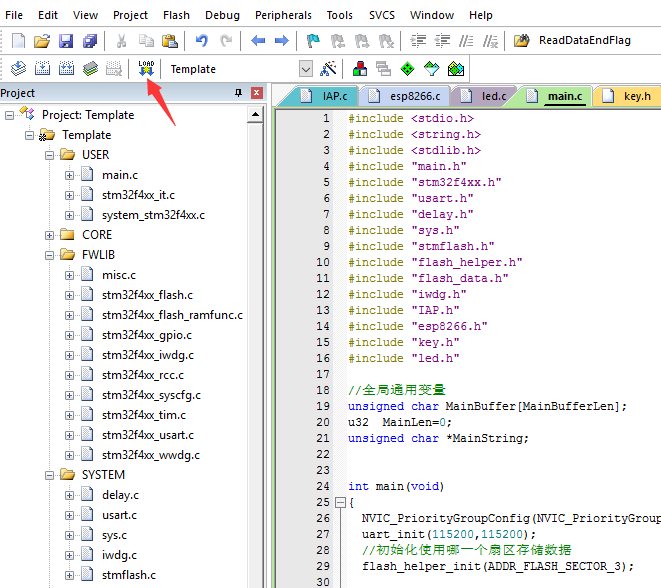Open the Window menu

coord(432,15)
